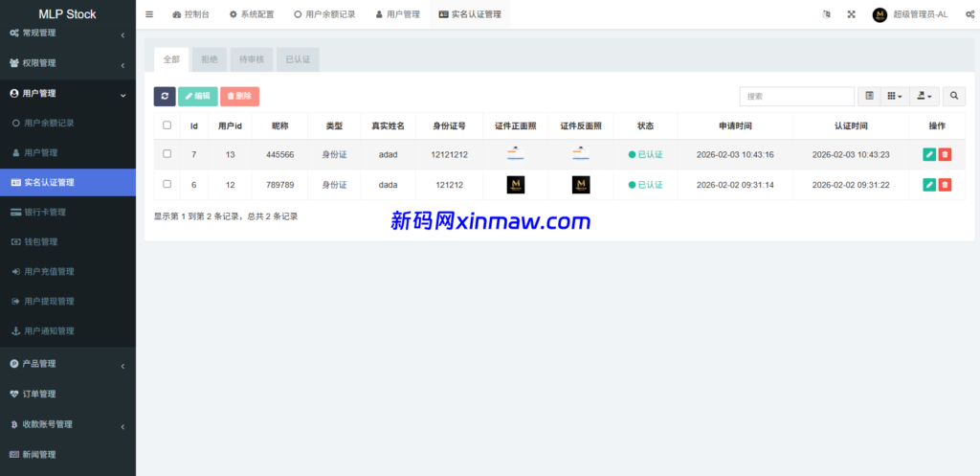
Task: Collapse the 用户管理 sidebar menu
Action: pos(68,93)
